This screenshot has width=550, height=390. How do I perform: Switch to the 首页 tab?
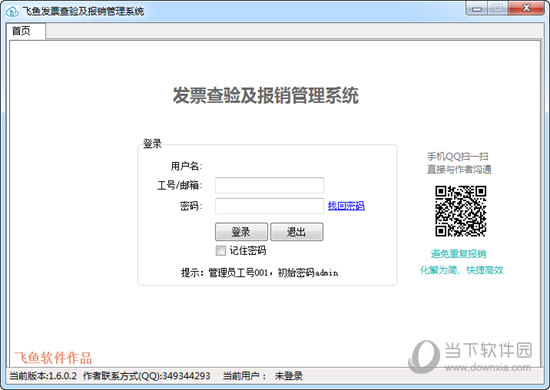26,31
